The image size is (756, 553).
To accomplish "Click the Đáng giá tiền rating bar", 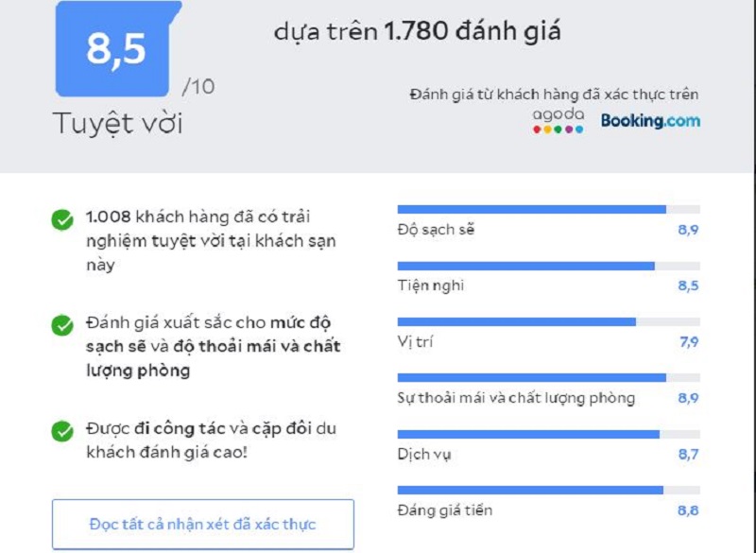I will [x=549, y=491].
